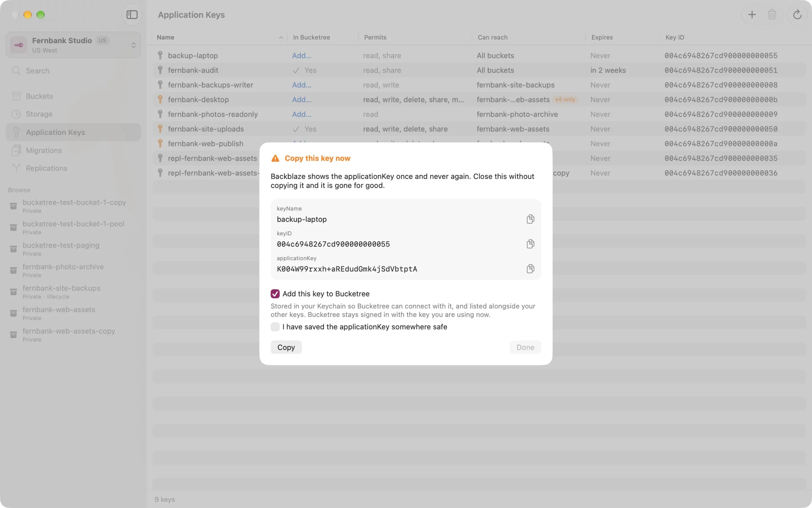Click the Done button in dialog

click(525, 347)
